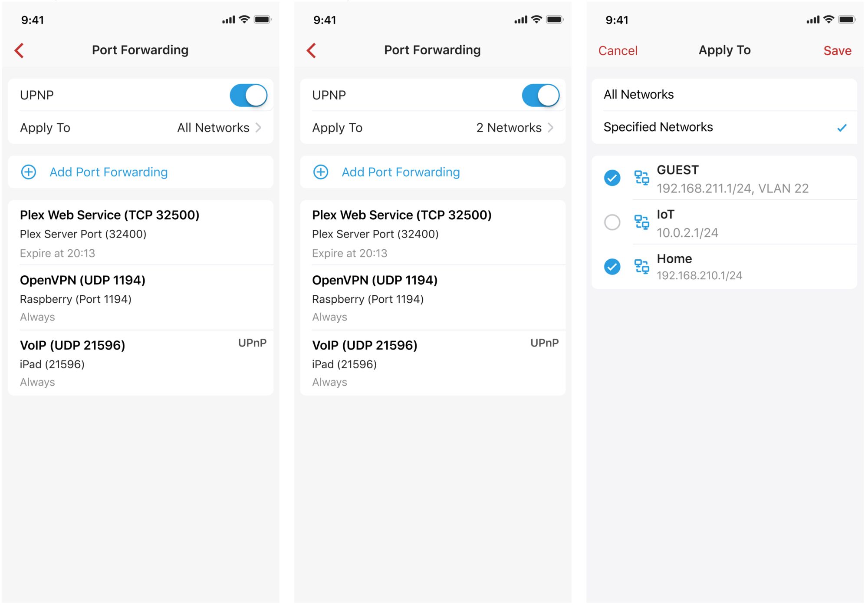Open Apply To showing All Networks
868x605 pixels.
(141, 128)
